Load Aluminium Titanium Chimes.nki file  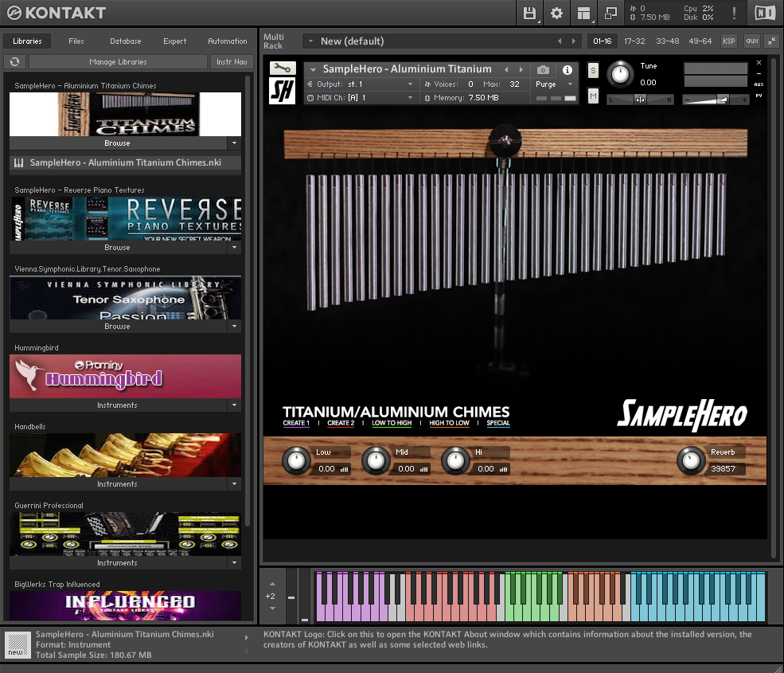click(125, 162)
